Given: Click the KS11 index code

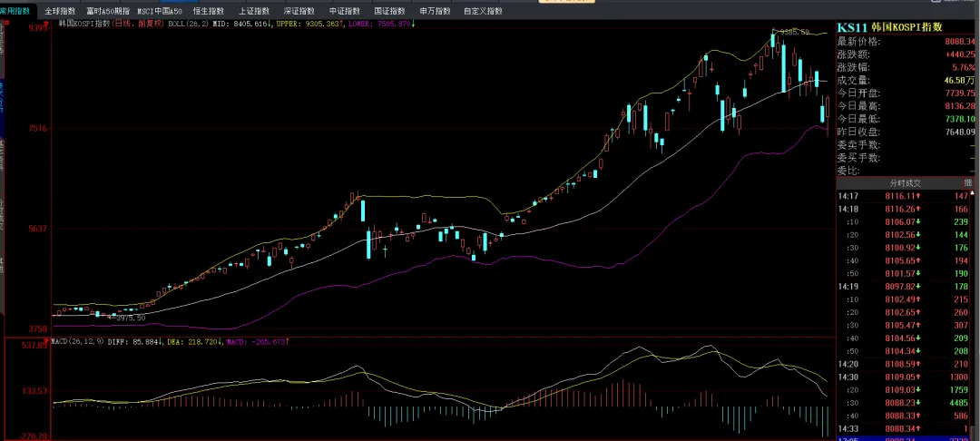Looking at the screenshot, I should (x=850, y=27).
